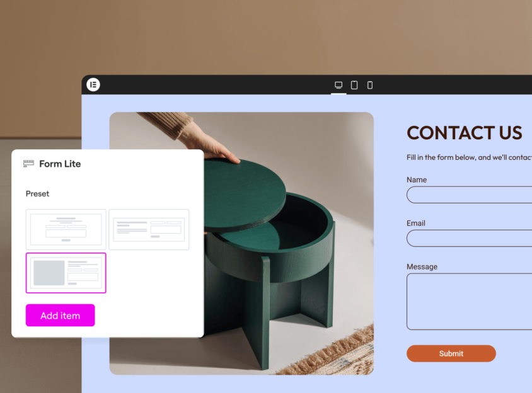Click the Message field label
This screenshot has height=393, width=532.
point(422,266)
